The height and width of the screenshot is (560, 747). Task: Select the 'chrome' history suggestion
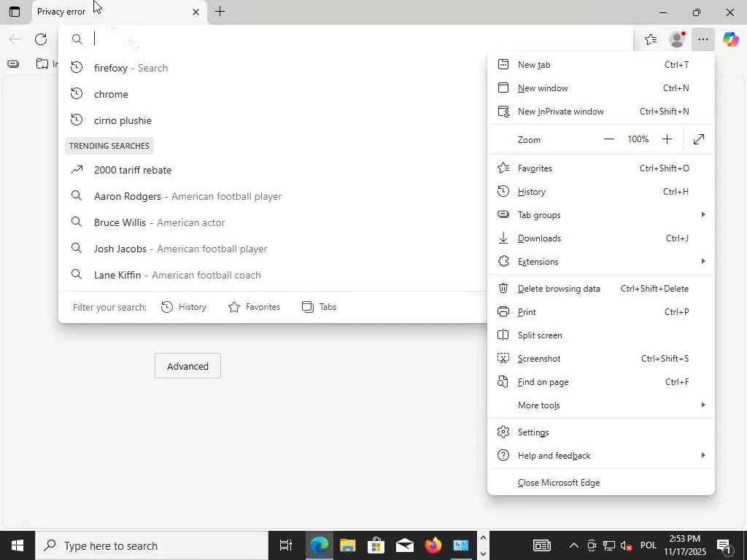pos(274,94)
